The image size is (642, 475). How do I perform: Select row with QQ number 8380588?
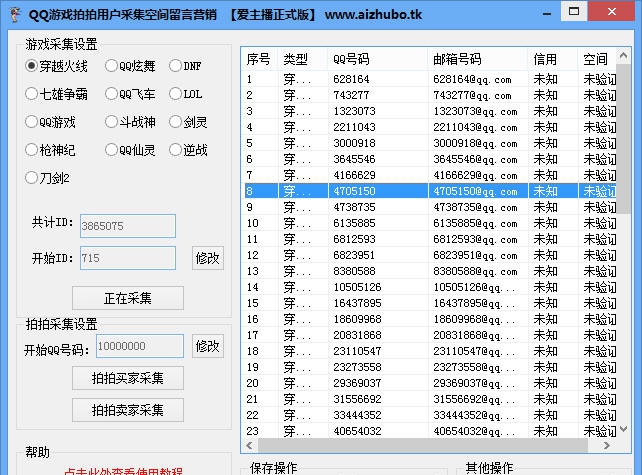pos(429,271)
